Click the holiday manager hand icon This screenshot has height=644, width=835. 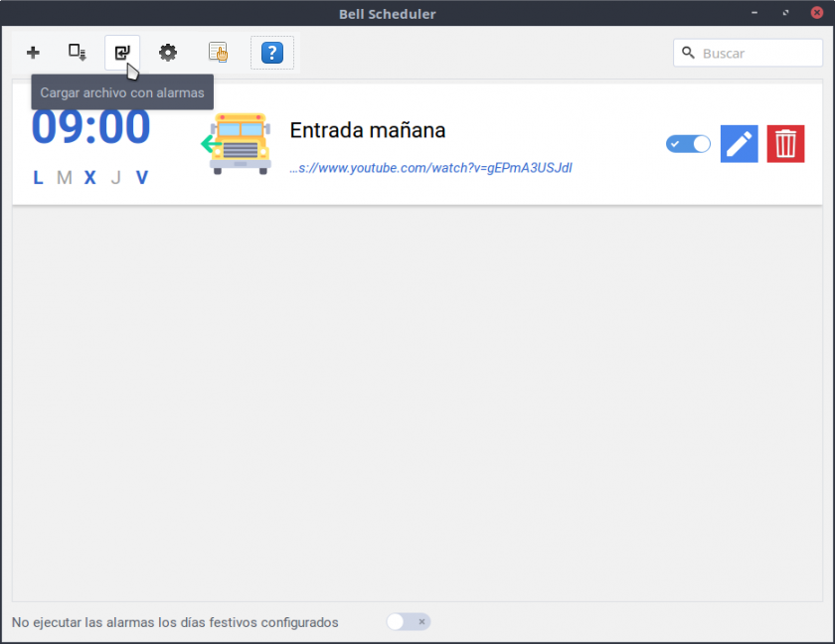point(219,53)
